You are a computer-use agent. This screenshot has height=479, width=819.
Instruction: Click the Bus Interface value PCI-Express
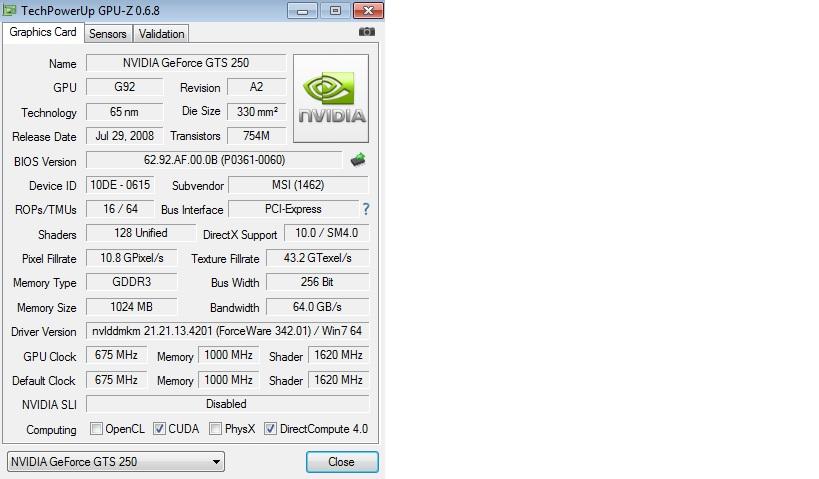point(293,209)
